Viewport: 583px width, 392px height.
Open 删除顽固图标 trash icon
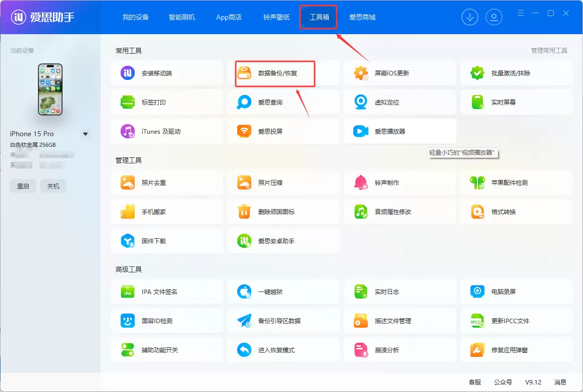coord(244,212)
